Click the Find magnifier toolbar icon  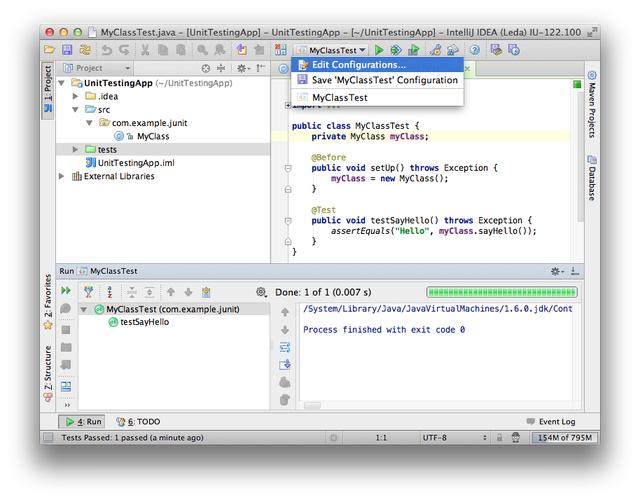tap(202, 50)
